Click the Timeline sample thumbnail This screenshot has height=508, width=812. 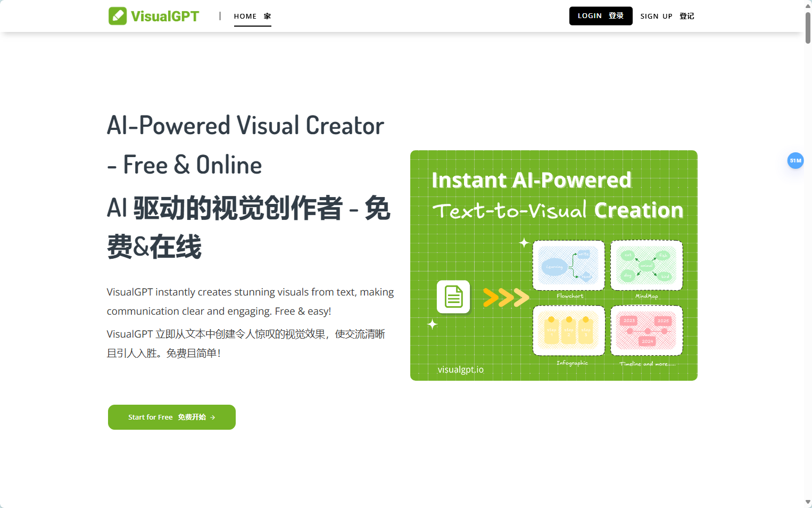coord(647,331)
